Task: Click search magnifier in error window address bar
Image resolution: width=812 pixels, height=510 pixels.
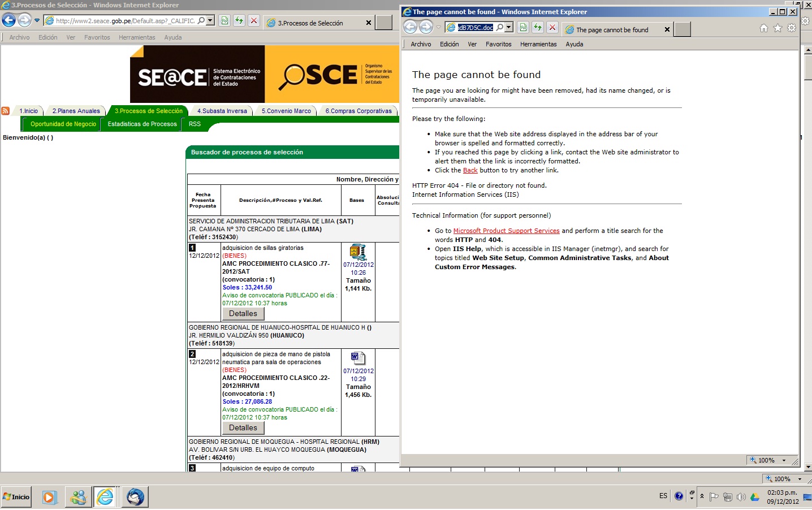Action: [x=500, y=27]
